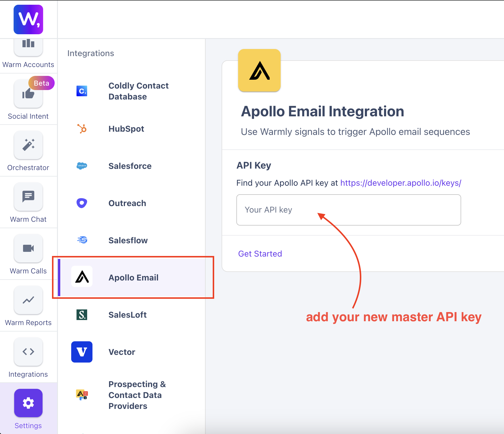Click the Apollo Email Integration title
Screen dimensions: 504x434
tap(323, 111)
